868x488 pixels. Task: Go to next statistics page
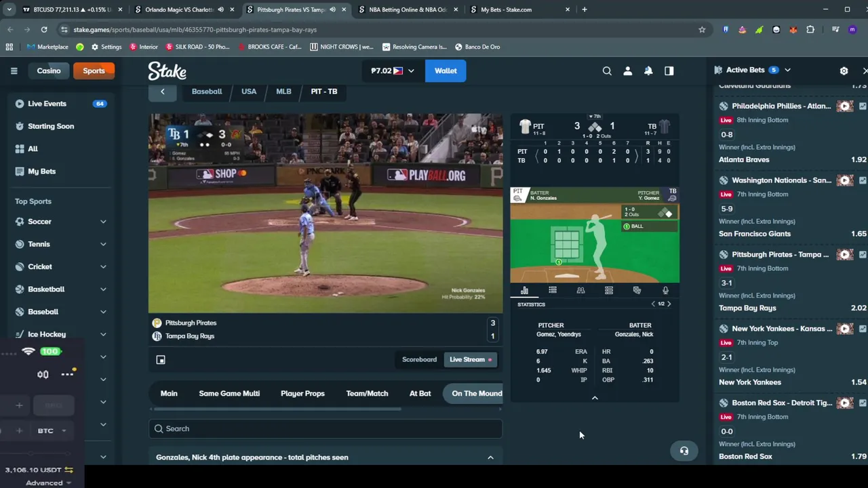pyautogui.click(x=669, y=304)
